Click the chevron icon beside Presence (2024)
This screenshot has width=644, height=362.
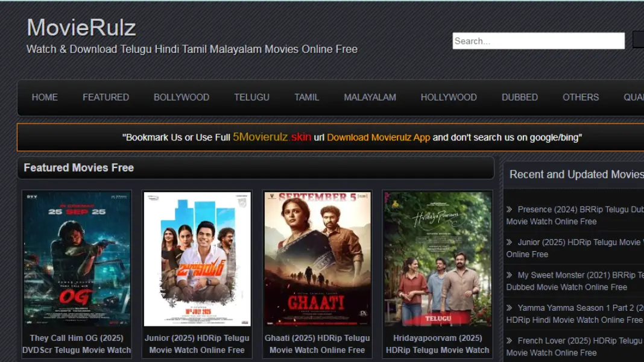coord(510,210)
